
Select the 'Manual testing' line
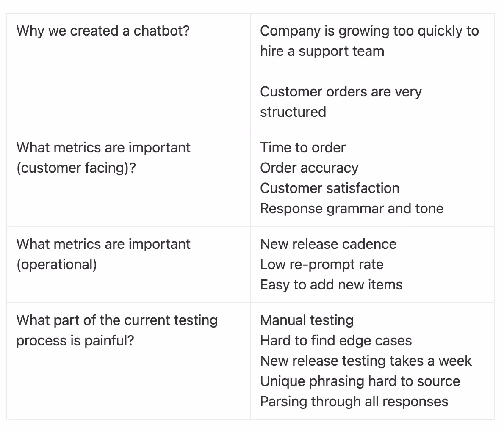coord(307,320)
